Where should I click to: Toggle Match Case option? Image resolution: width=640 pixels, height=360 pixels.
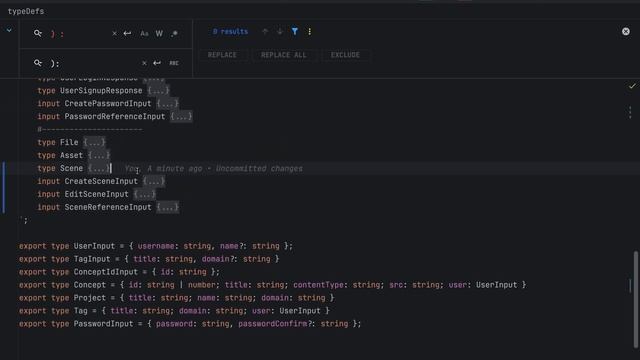(x=144, y=33)
